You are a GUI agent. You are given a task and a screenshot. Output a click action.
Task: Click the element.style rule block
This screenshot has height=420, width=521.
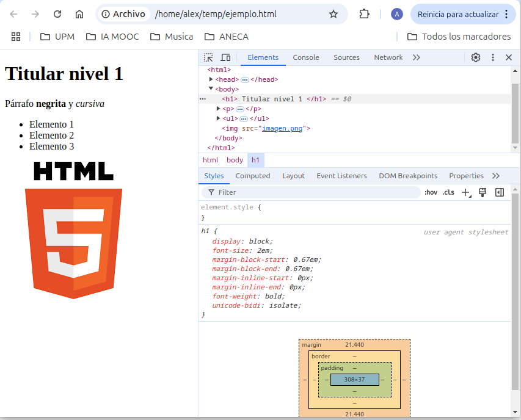click(x=354, y=212)
